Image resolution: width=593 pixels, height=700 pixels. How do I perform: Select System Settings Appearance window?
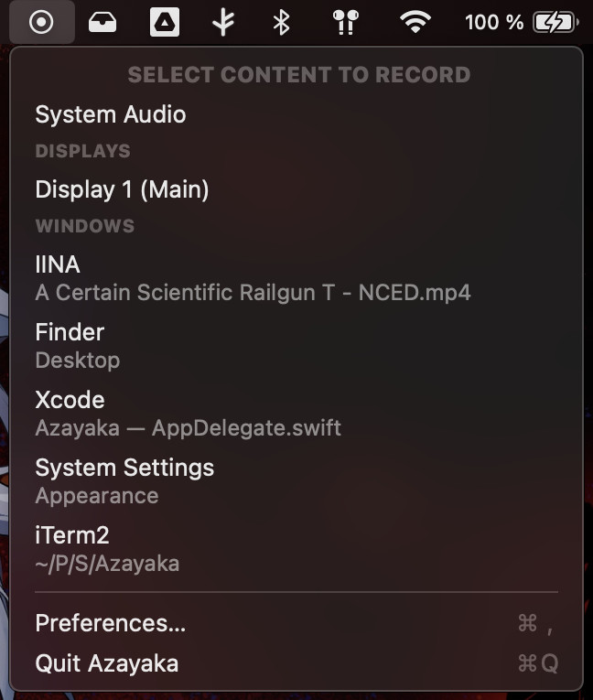coord(296,481)
